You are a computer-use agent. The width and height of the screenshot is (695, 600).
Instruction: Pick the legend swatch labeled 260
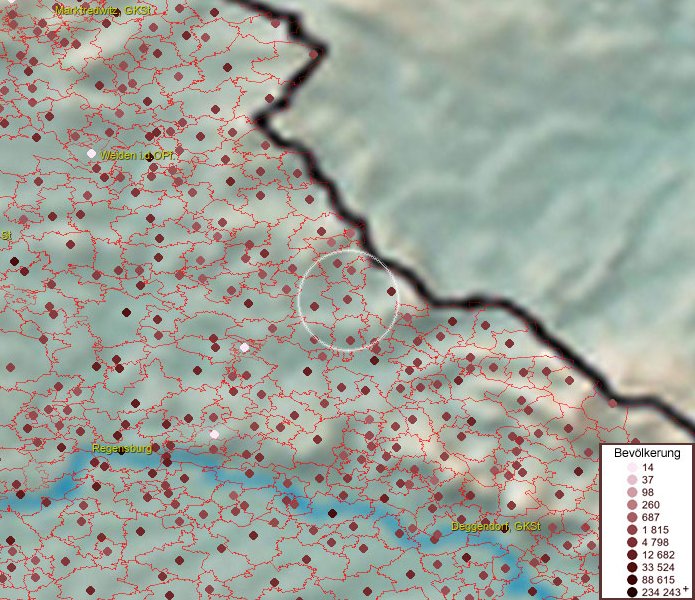click(631, 505)
